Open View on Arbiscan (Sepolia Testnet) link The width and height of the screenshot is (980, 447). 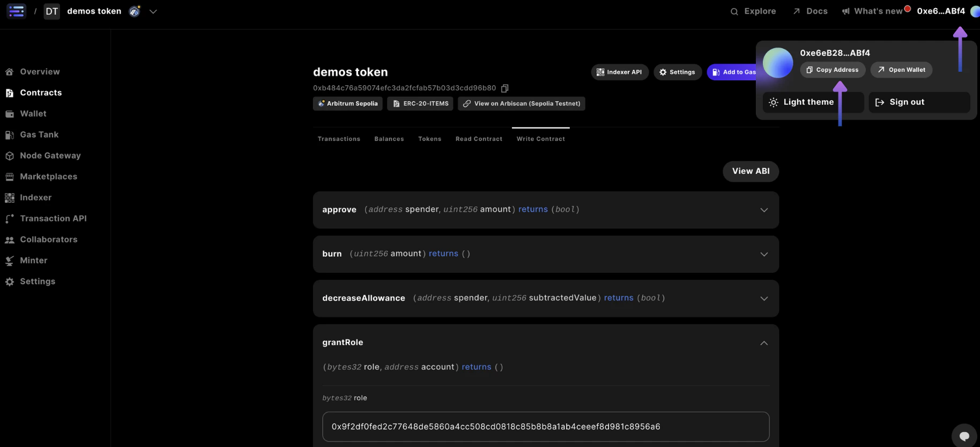point(522,103)
